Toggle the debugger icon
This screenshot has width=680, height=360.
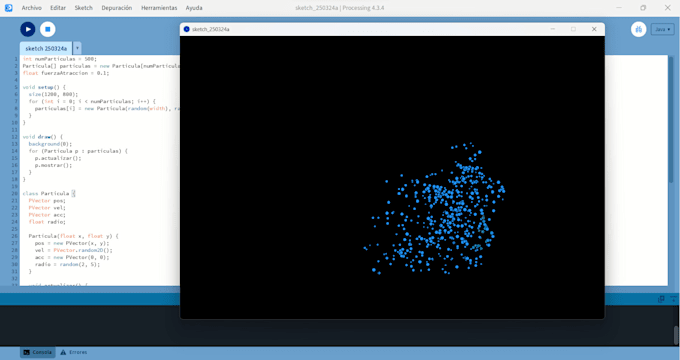coord(638,29)
